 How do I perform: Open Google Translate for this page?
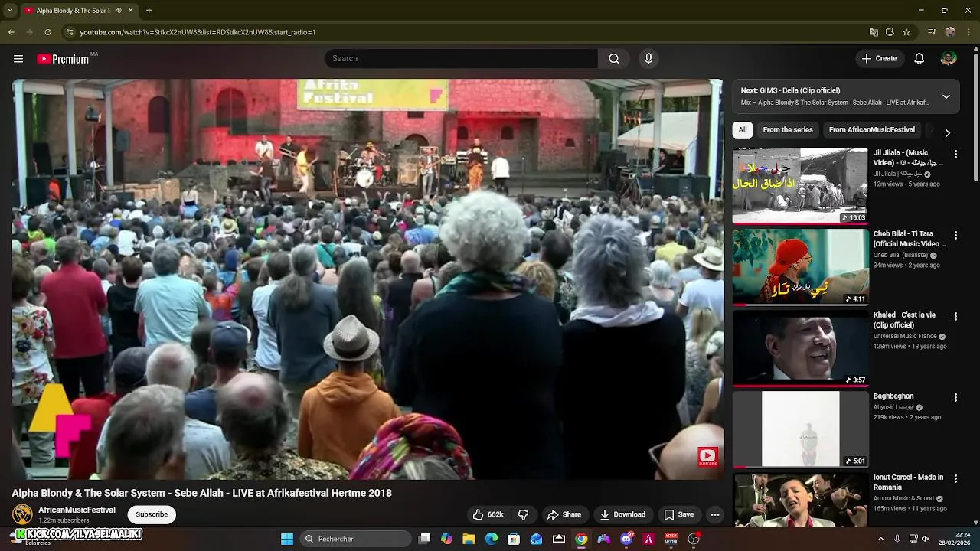tap(874, 32)
